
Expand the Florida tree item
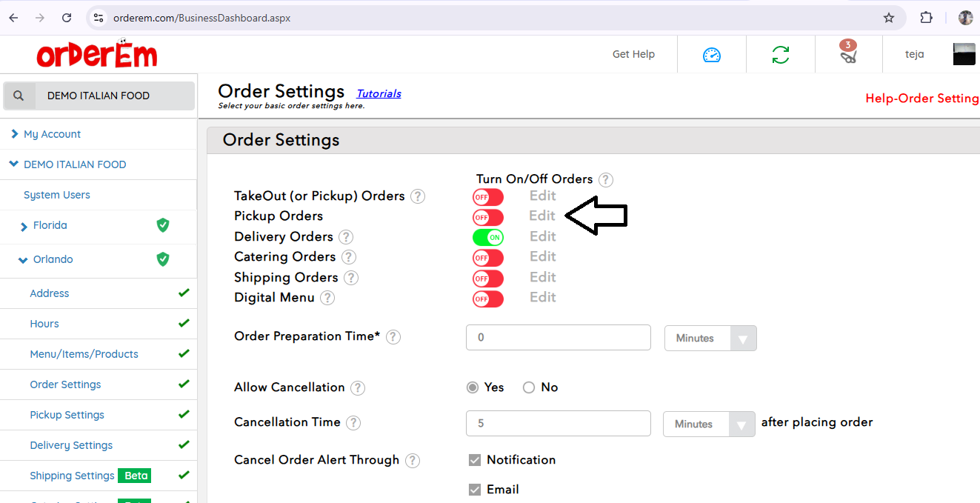click(24, 226)
